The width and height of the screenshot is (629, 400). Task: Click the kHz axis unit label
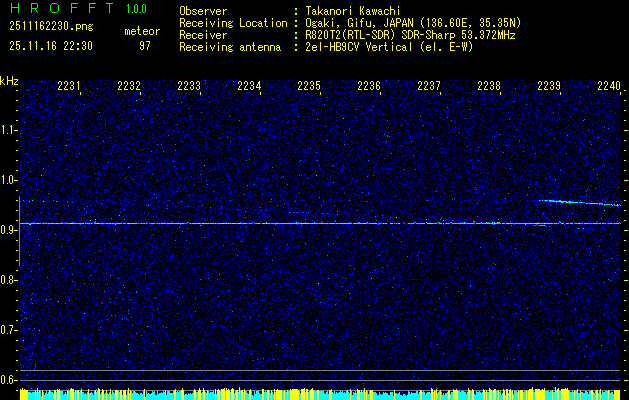point(9,81)
